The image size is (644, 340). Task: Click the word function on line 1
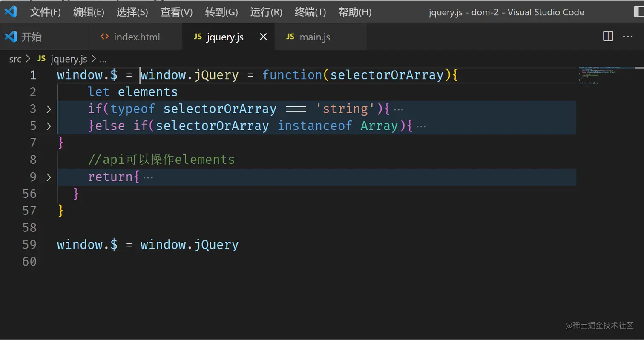(292, 75)
